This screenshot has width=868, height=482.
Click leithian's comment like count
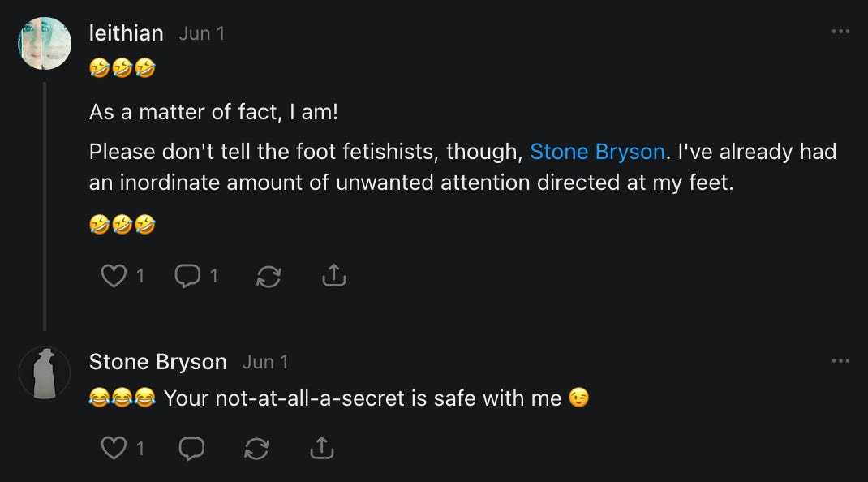click(140, 276)
